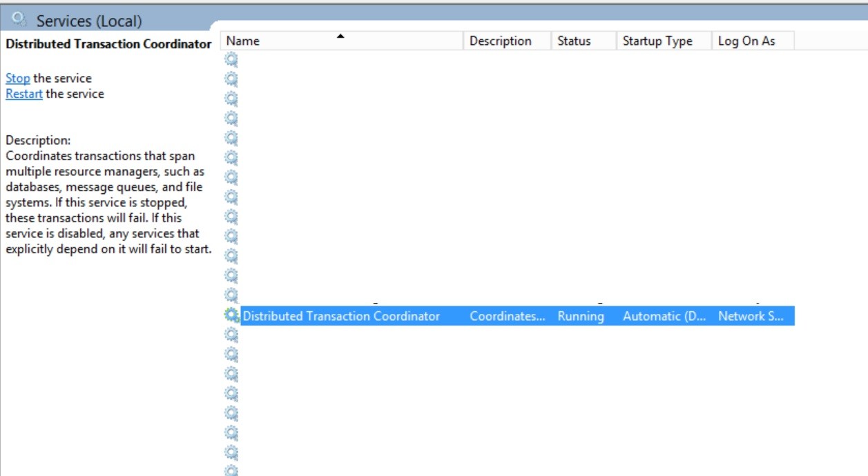Click the Services (Local) title text

[x=89, y=21]
